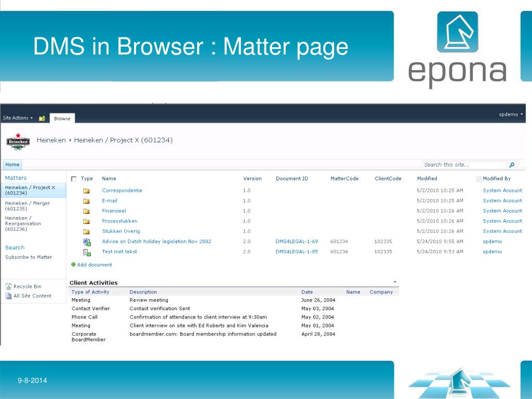Click Add document link
This screenshot has height=399, width=532.
click(95, 264)
